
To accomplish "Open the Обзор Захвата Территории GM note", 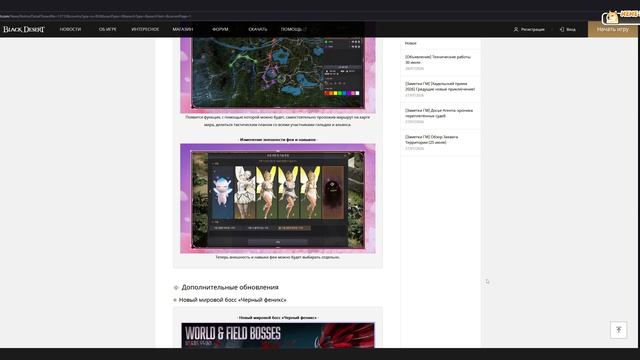I will point(440,142).
